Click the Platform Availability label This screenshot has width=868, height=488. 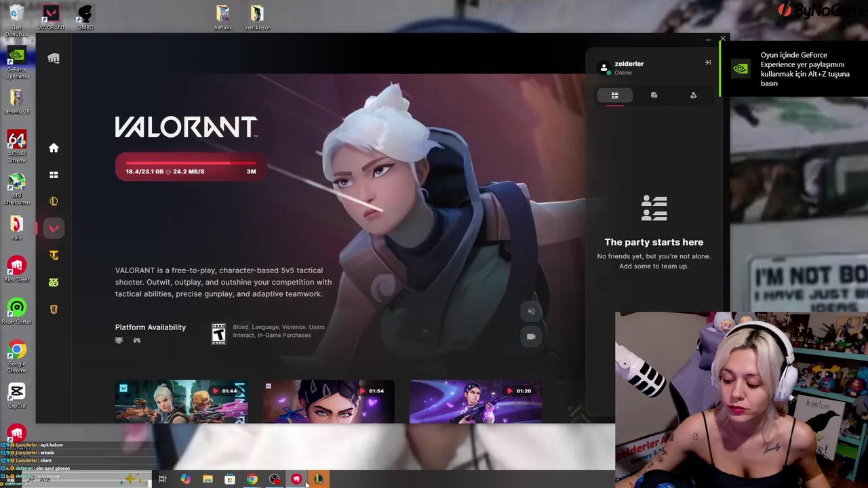(151, 327)
